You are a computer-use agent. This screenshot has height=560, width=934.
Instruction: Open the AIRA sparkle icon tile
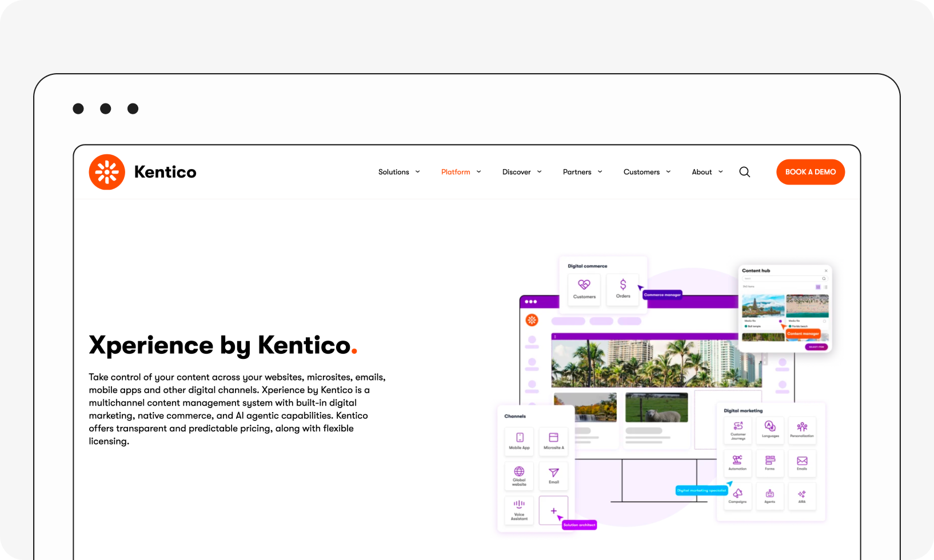(x=802, y=497)
